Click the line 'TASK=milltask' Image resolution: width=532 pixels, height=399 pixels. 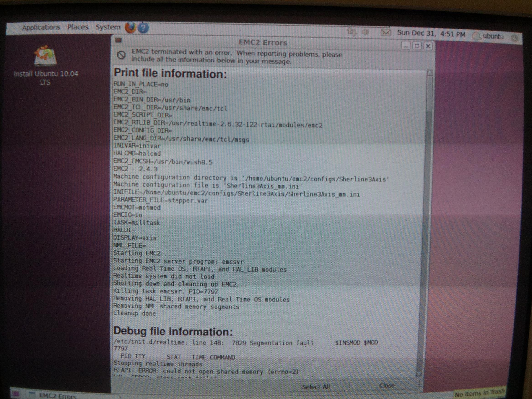click(137, 223)
